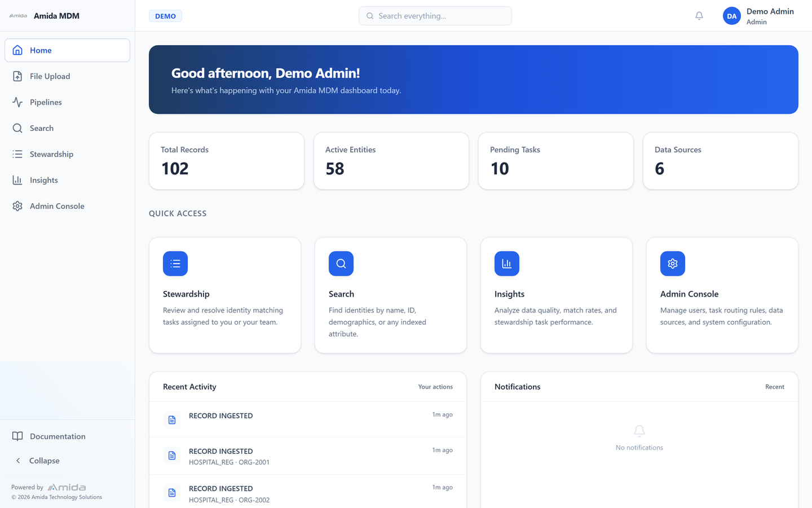
Task: Click the Active Entities 58 card
Action: click(391, 161)
